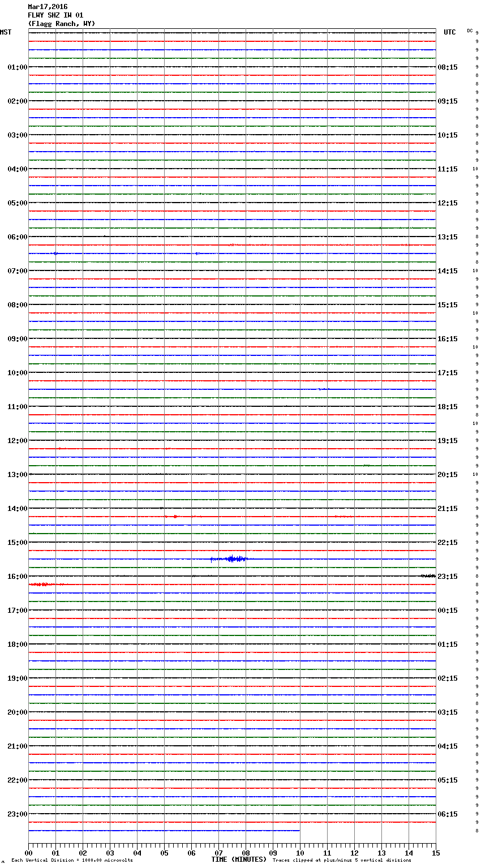Click the Each Vertical Division = 1000.00 microvolts note
Image resolution: width=481 pixels, height=868 pixels.
(x=72, y=861)
